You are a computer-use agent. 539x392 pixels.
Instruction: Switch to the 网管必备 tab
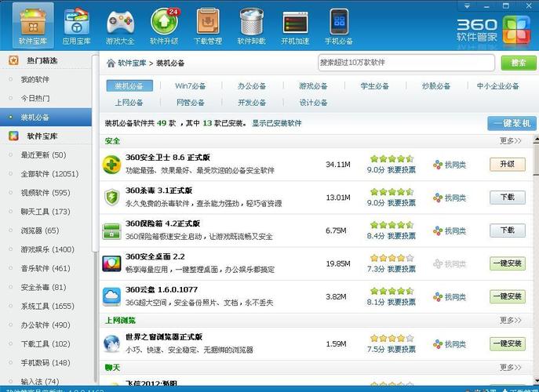pyautogui.click(x=191, y=103)
